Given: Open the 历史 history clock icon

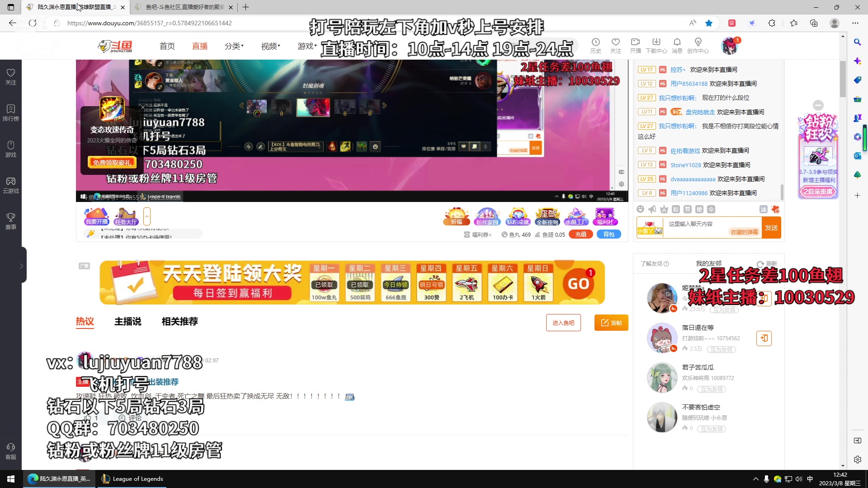Looking at the screenshot, I should click(595, 46).
